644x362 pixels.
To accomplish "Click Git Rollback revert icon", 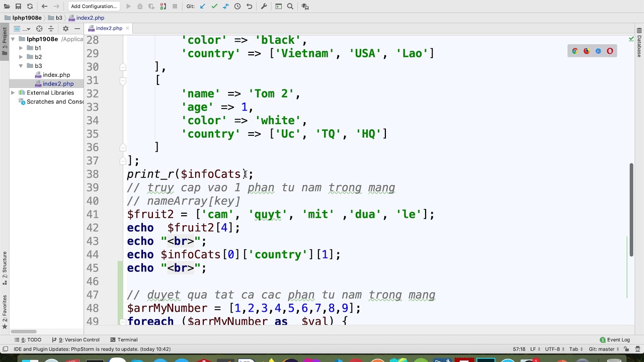I will pyautogui.click(x=249, y=7).
